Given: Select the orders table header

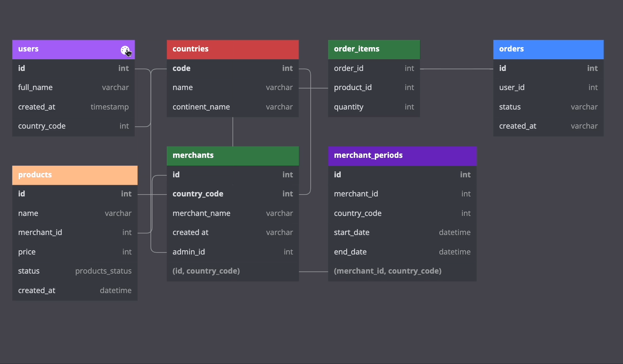Looking at the screenshot, I should tap(548, 49).
